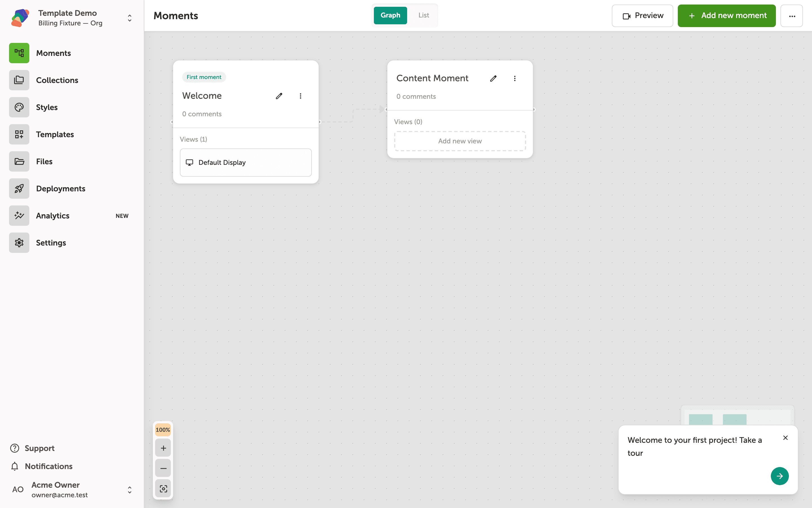The height and width of the screenshot is (508, 812).
Task: Open the Collections section icon
Action: pos(19,80)
